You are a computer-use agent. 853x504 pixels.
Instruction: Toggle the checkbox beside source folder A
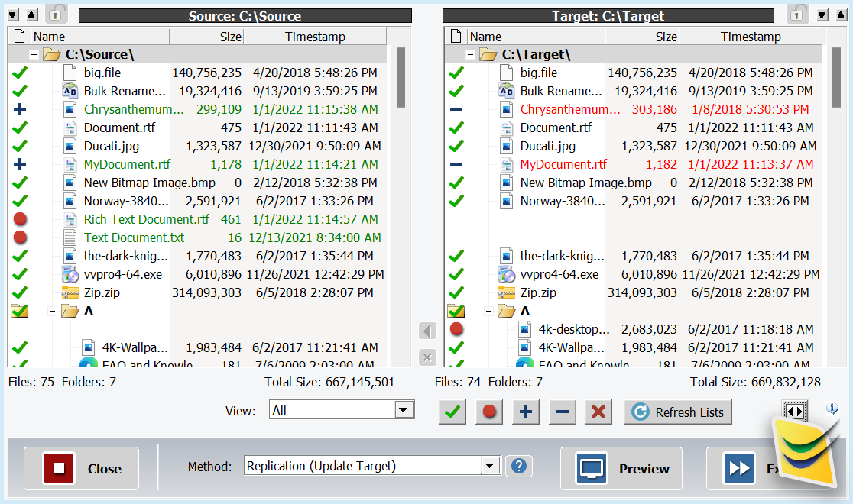(20, 311)
